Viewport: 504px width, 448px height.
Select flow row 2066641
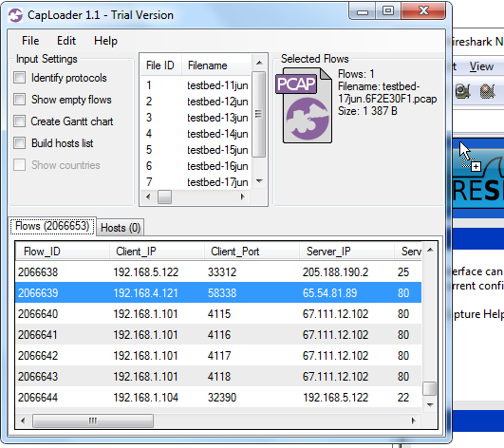pos(218,334)
